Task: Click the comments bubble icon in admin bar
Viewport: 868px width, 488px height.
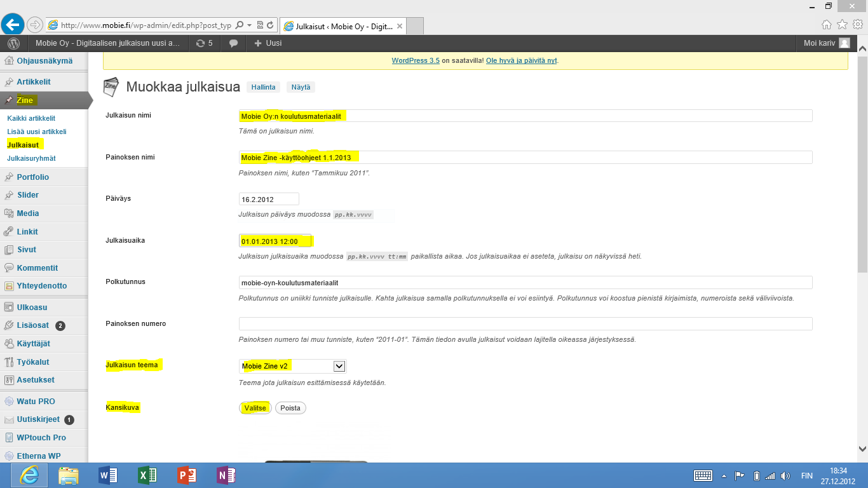Action: [234, 43]
